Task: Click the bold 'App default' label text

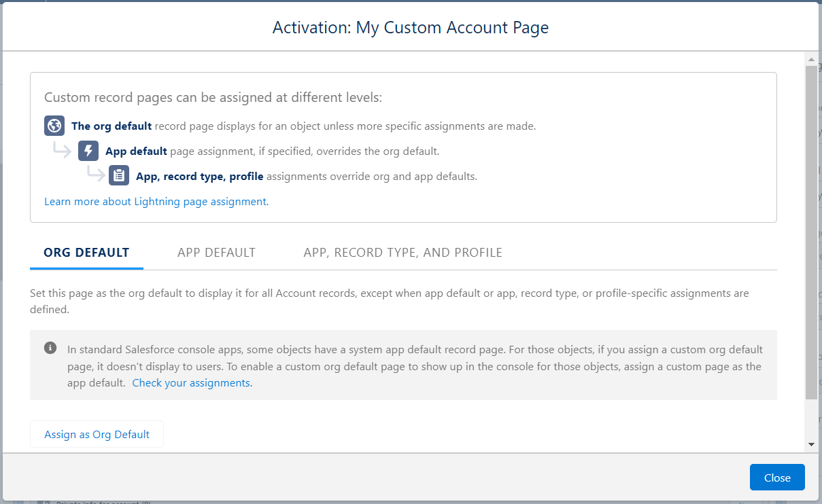Action: [136, 151]
